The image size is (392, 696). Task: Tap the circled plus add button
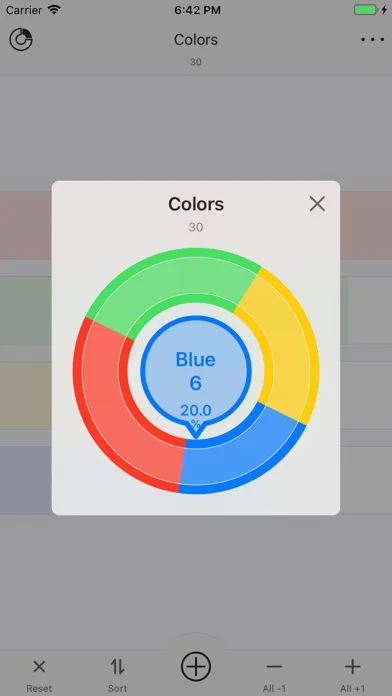pos(196,667)
